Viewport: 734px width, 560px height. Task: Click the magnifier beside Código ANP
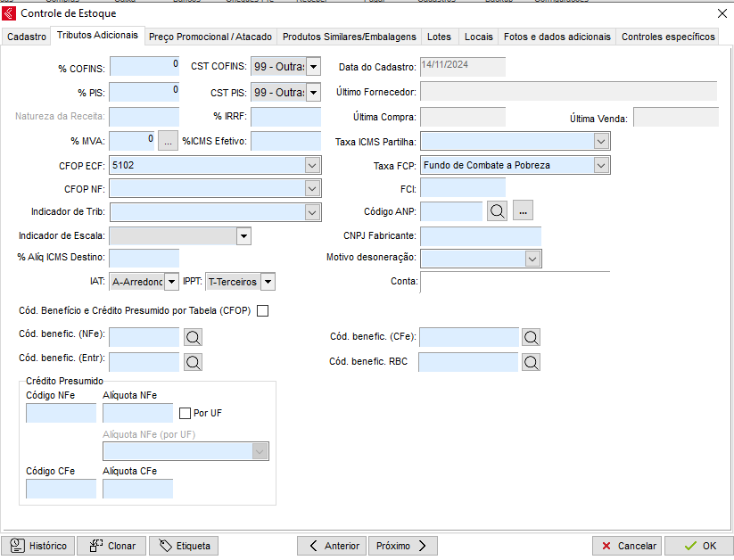coord(497,211)
